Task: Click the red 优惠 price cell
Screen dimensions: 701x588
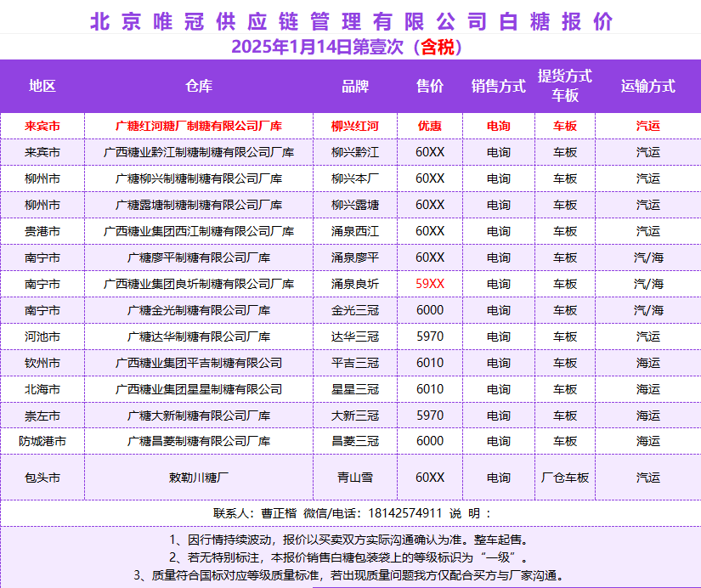Action: click(x=430, y=126)
